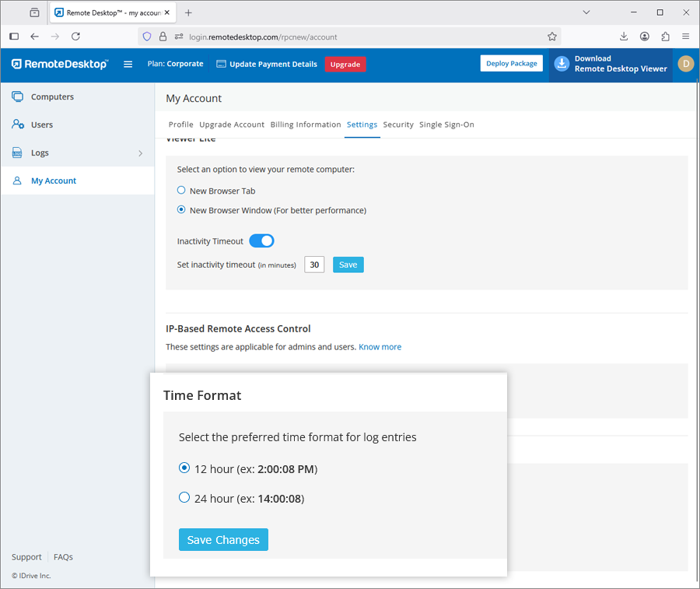Open the Users sidebar section
700x589 pixels.
tap(42, 124)
